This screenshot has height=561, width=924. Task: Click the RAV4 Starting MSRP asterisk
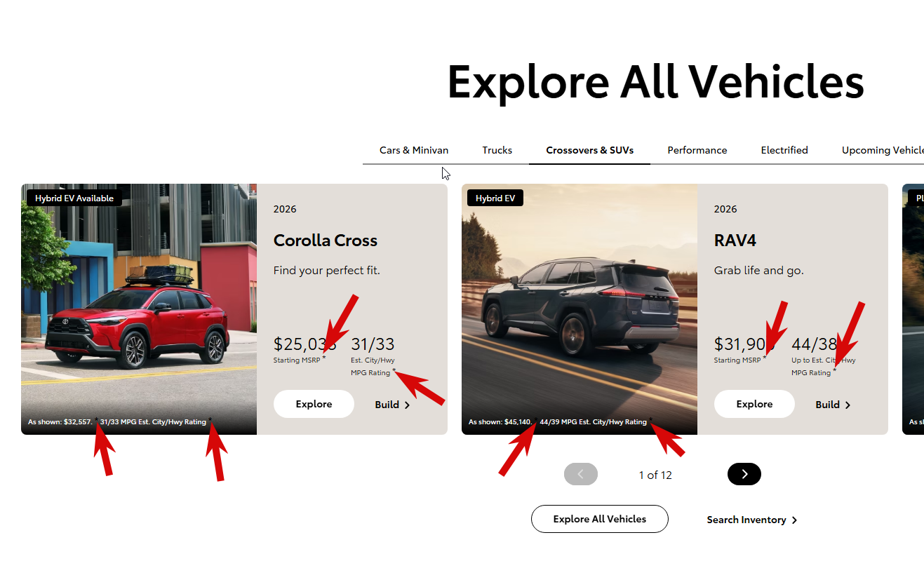pos(765,358)
